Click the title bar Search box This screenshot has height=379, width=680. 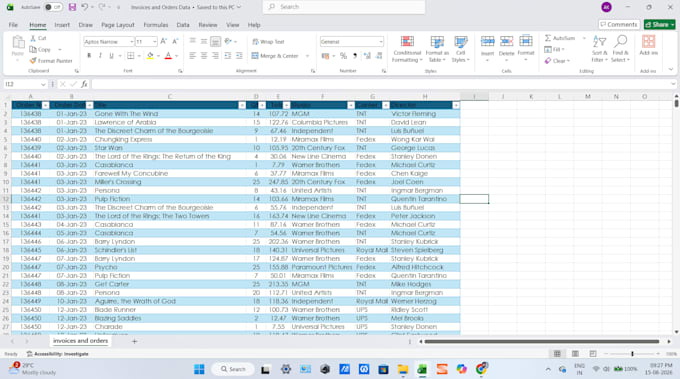(x=344, y=7)
